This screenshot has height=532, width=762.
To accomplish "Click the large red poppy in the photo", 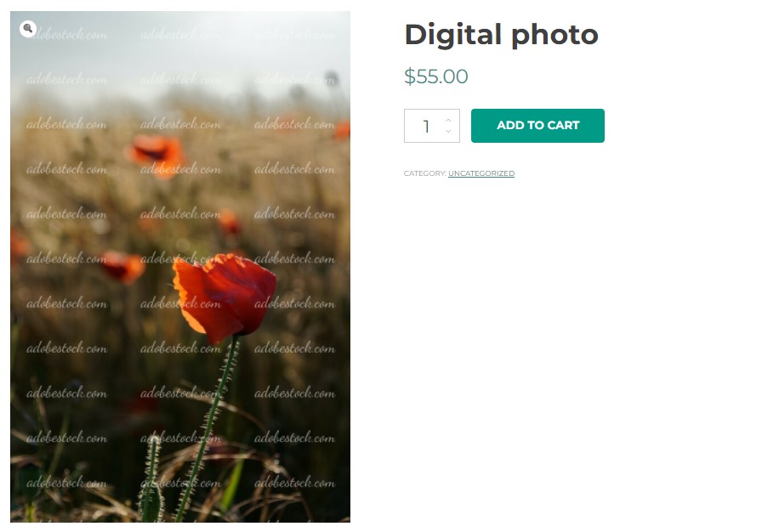I will tap(224, 296).
